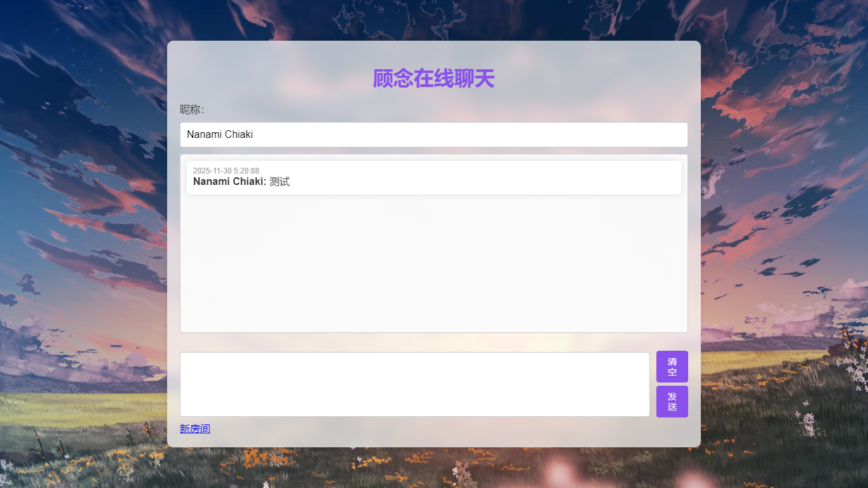Screen dimensions: 868x488
Task: Follow the underlined 新房间 hyperlink
Action: (195, 428)
